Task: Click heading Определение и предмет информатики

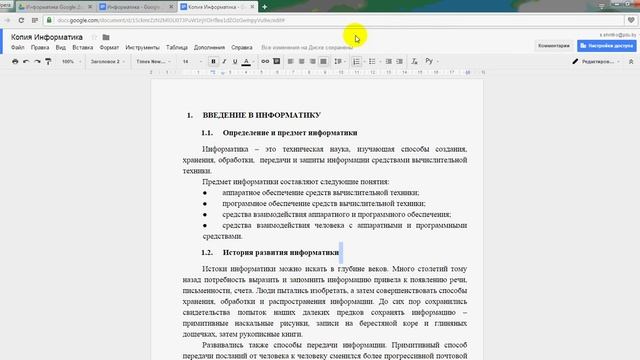Action: click(290, 133)
